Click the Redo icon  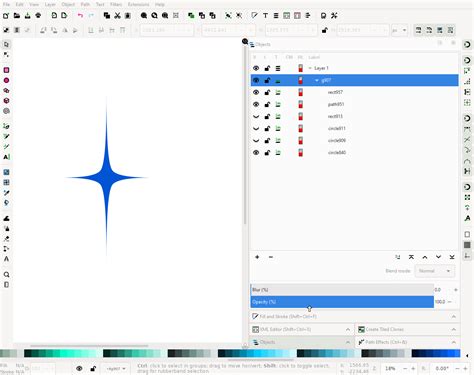tap(91, 15)
